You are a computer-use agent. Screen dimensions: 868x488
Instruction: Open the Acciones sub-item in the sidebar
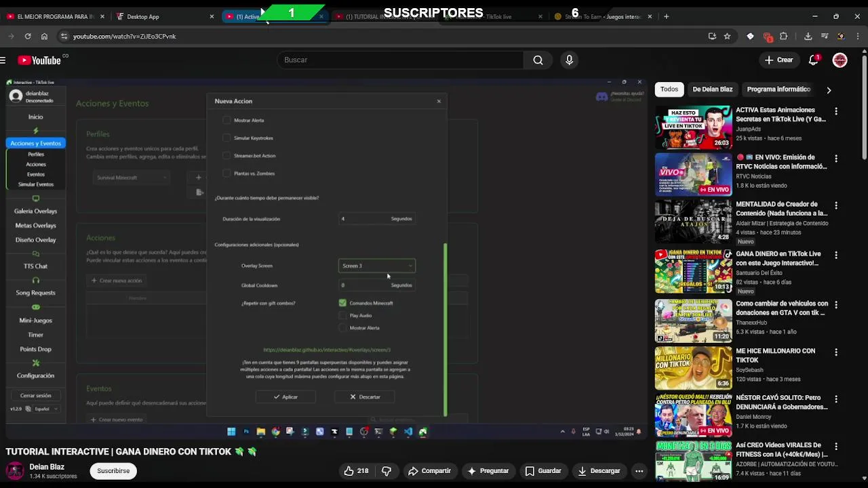[36, 164]
